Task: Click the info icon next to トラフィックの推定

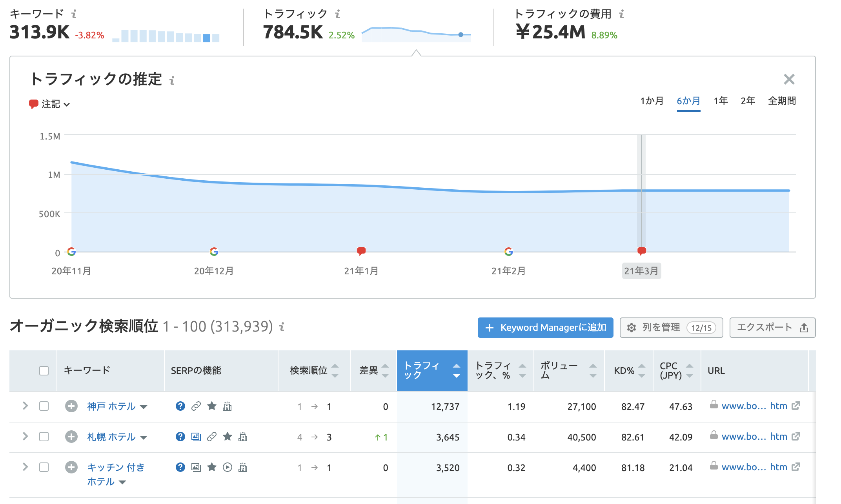Action: 172,81
